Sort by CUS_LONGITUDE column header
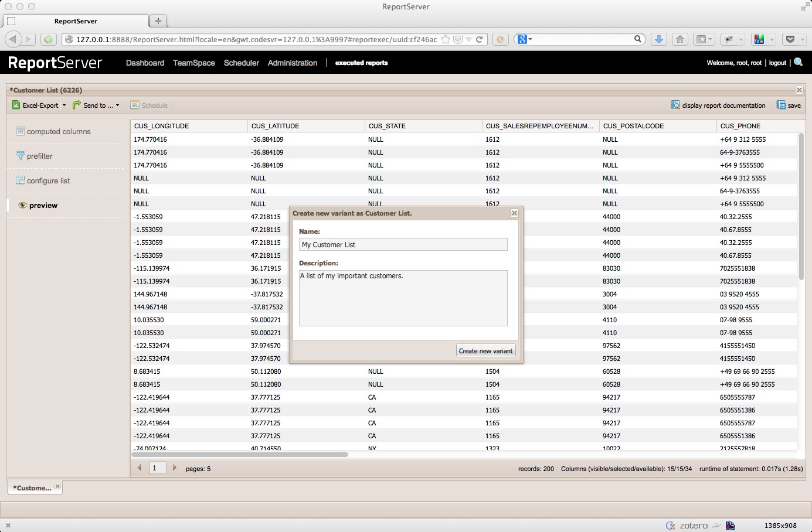This screenshot has height=532, width=812. (189, 126)
